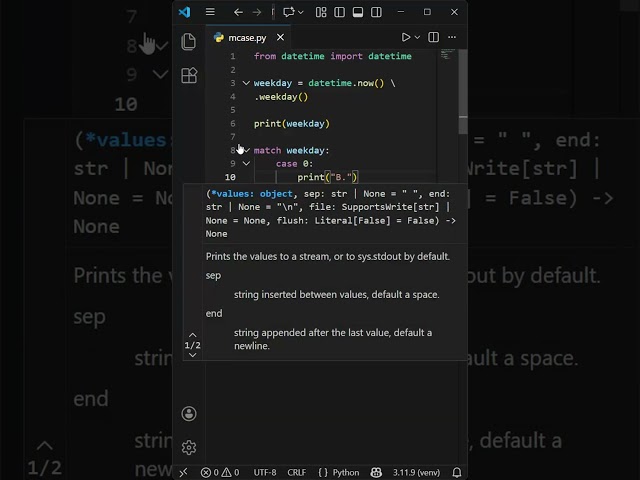Open the Extensions panel

(188, 76)
